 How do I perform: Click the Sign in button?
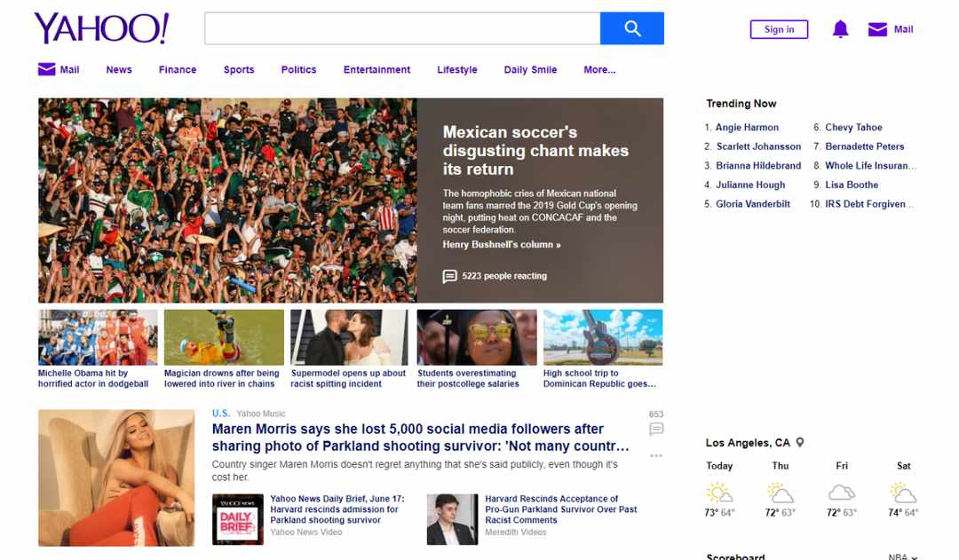[779, 29]
